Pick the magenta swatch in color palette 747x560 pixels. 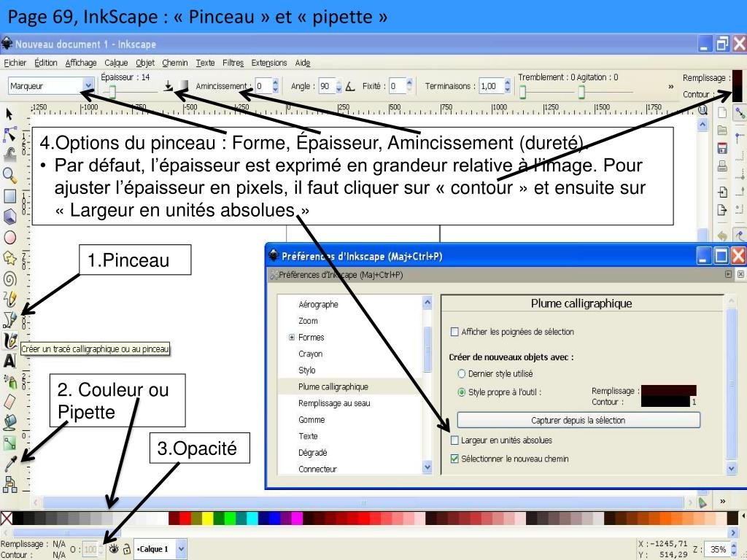click(x=297, y=518)
